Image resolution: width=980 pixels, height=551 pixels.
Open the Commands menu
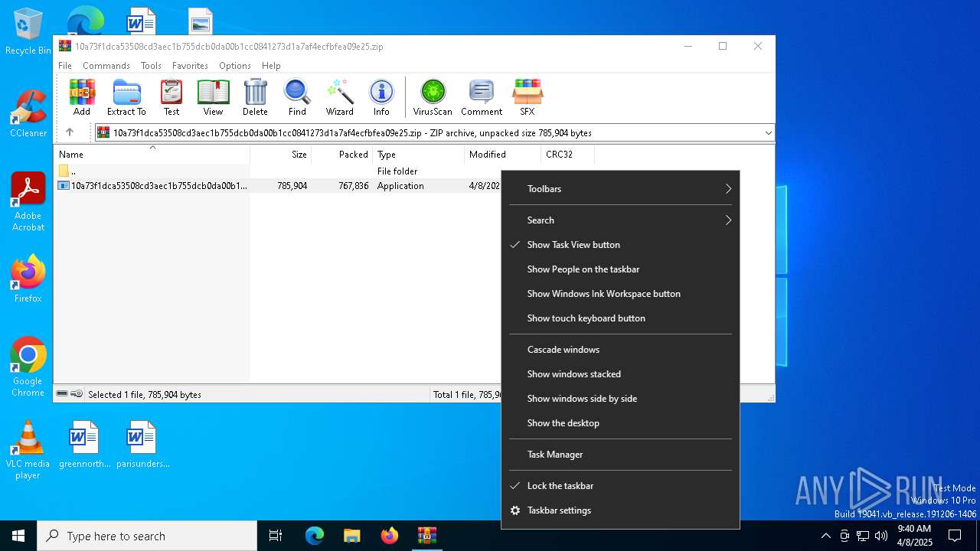tap(106, 66)
